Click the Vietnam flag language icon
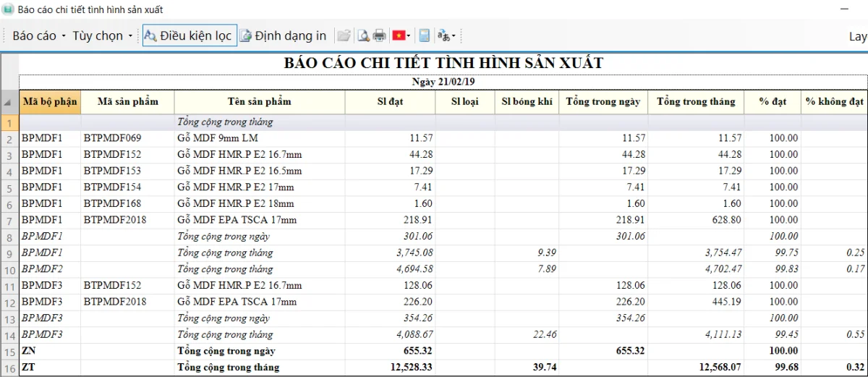Screen dimensions: 868x377 398,35
